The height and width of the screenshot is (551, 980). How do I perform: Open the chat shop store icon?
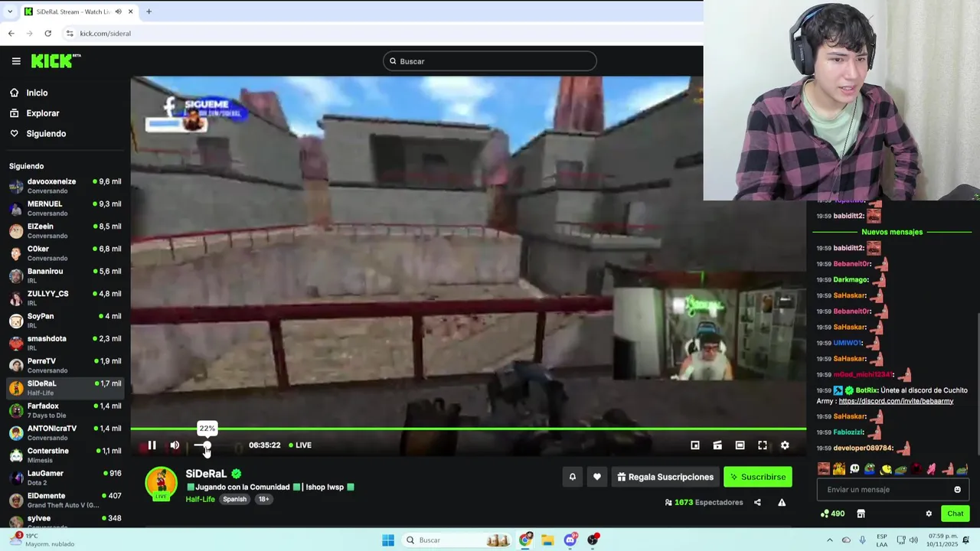tap(861, 514)
